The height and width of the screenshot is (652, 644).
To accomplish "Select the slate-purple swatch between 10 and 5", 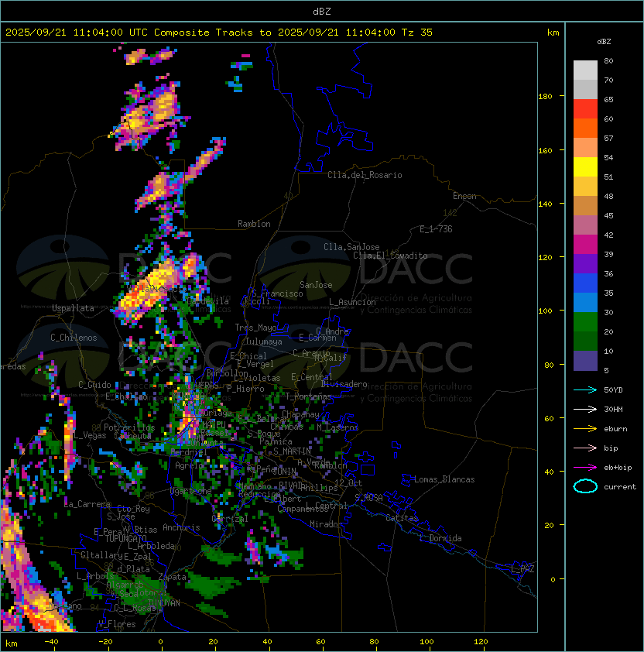I will [x=585, y=361].
